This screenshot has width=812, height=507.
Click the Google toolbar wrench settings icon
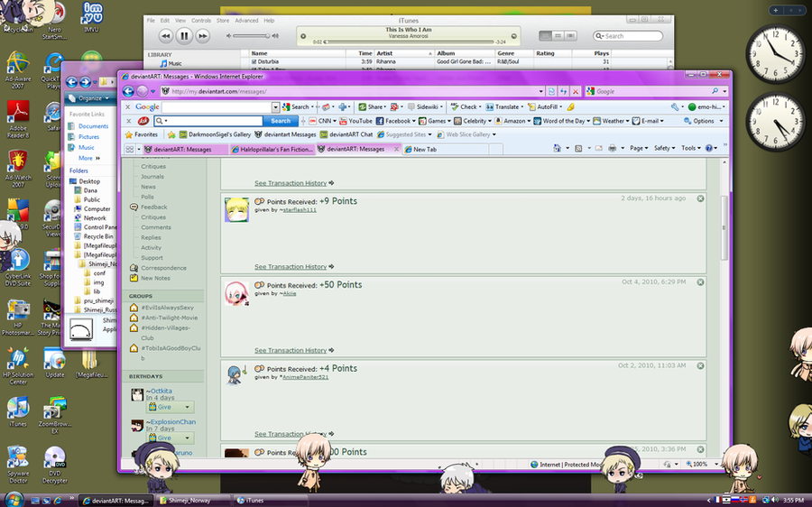[675, 106]
